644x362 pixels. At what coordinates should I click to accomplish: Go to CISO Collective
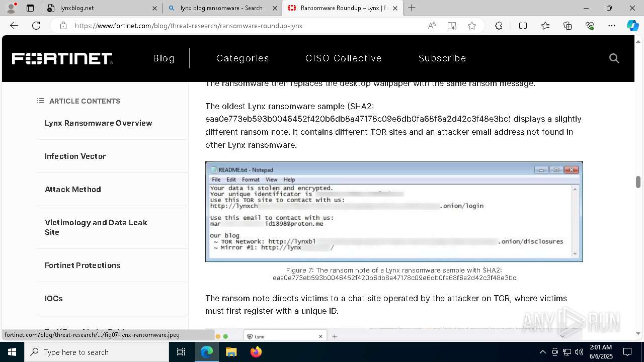tap(344, 58)
